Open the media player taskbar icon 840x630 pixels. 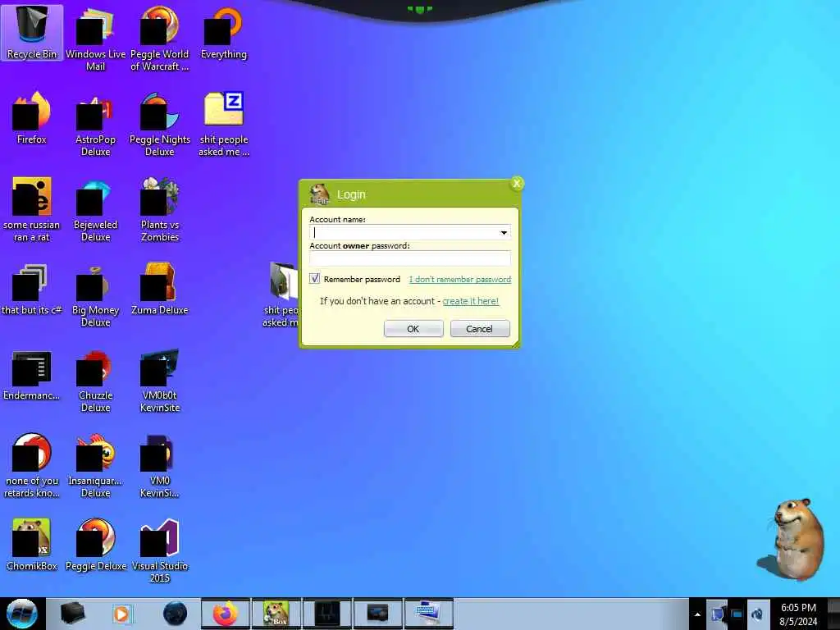click(x=121, y=614)
